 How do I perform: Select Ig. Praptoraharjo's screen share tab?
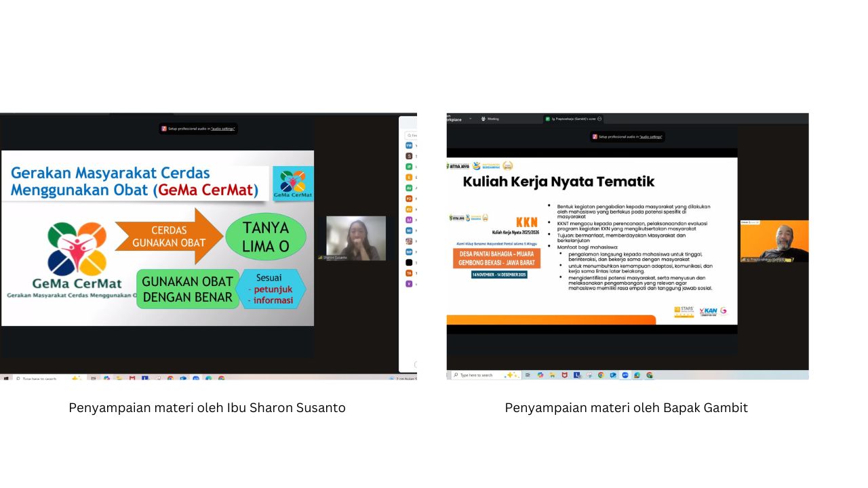[x=572, y=119]
